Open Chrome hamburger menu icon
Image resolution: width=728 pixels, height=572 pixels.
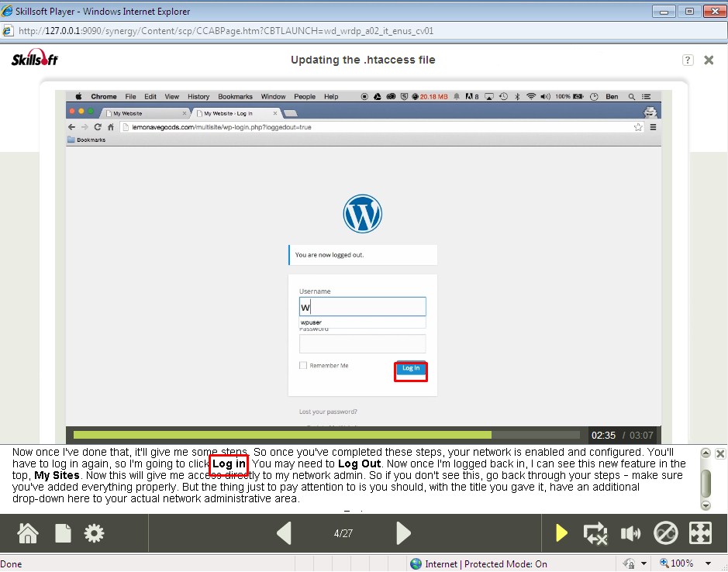pos(653,127)
